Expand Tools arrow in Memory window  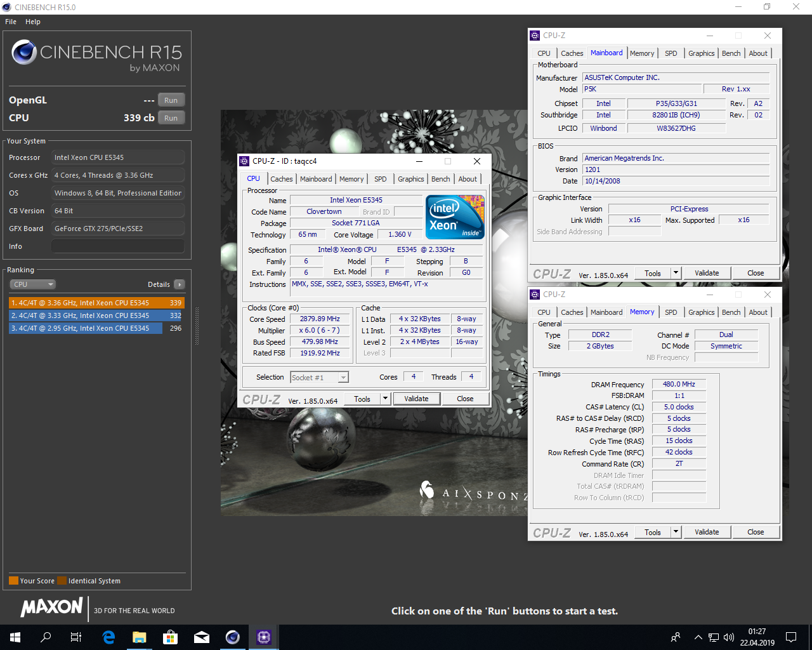676,532
